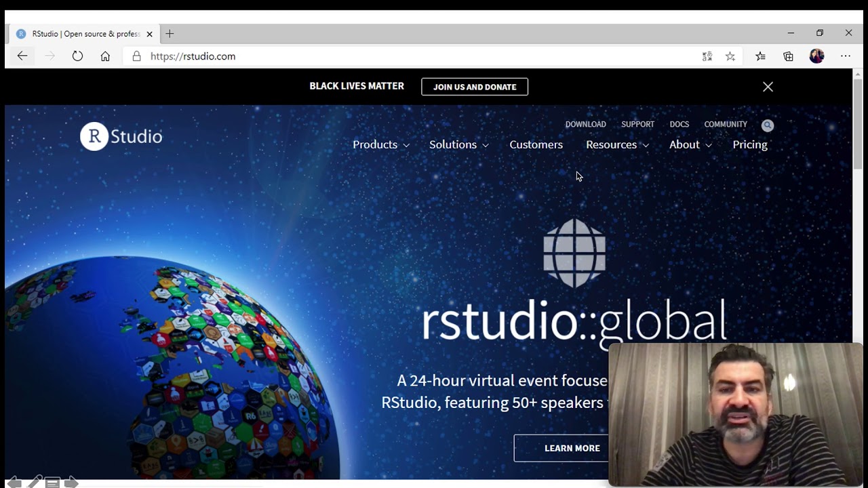The height and width of the screenshot is (488, 868).
Task: Click the scrollbar up arrow
Action: 858,73
